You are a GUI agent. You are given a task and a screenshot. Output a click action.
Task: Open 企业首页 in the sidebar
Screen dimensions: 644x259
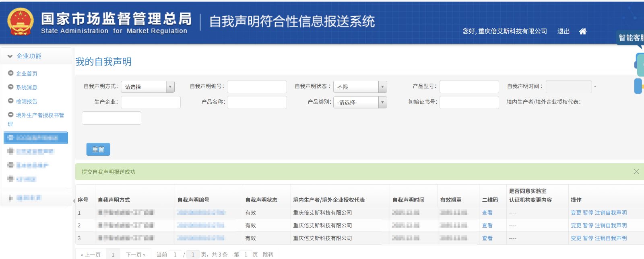pyautogui.click(x=27, y=74)
